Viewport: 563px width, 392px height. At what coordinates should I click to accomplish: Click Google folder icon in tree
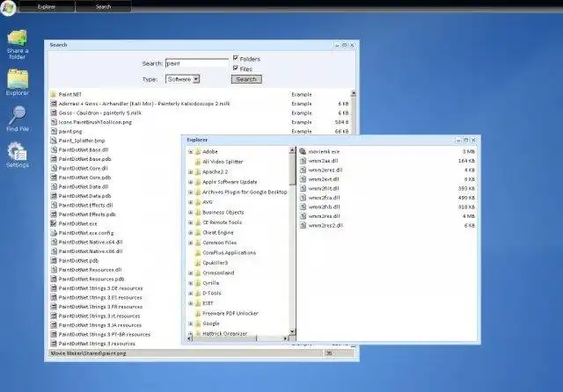pos(197,323)
